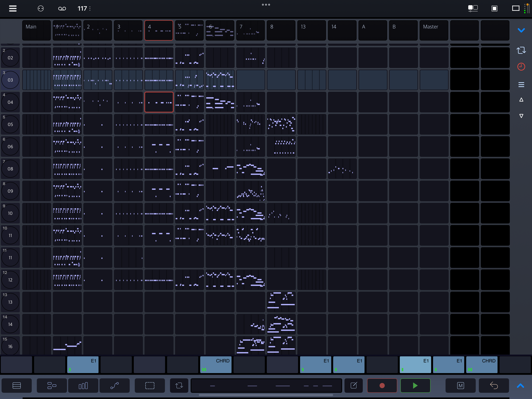This screenshot has height=399, width=532.
Task: Toggle the record button
Action: point(382,386)
